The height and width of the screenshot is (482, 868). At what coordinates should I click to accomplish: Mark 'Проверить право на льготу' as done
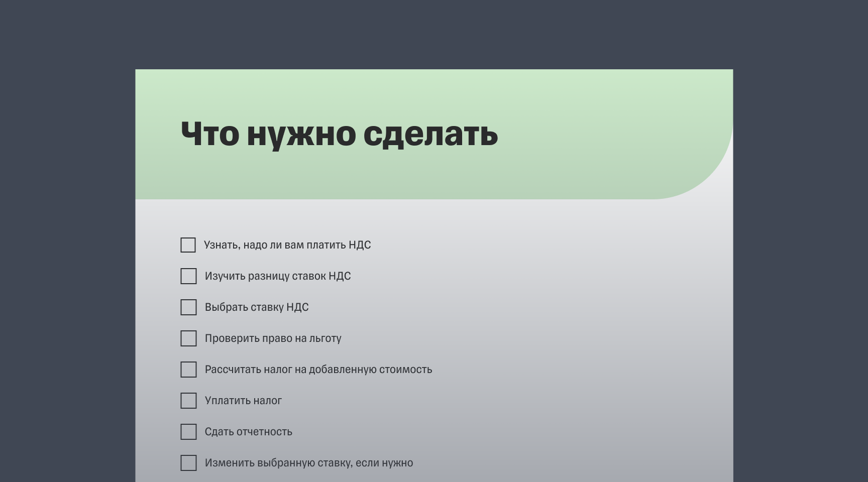pyautogui.click(x=188, y=338)
